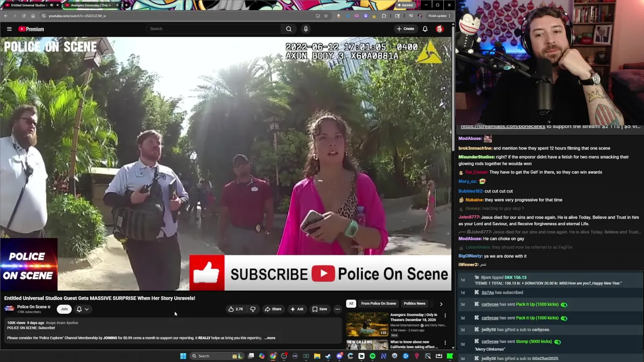Viewport: 644px width, 362px height.
Task: Open more actions ellipsis beside Save
Action: coord(337,309)
